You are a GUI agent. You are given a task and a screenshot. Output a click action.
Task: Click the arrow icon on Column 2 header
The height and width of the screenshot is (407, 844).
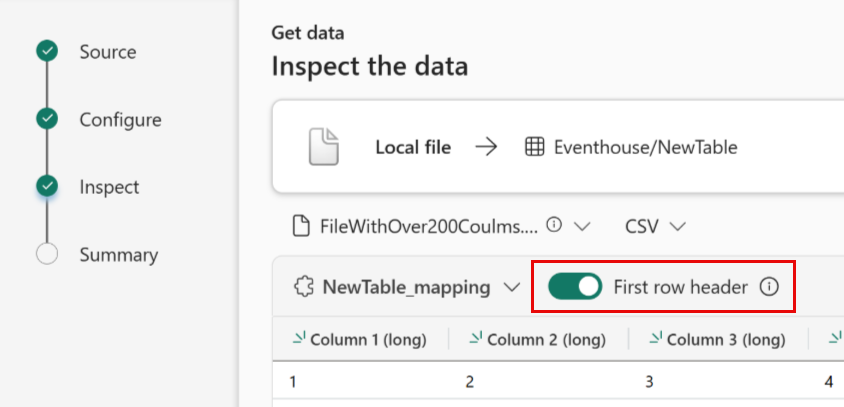(x=476, y=338)
